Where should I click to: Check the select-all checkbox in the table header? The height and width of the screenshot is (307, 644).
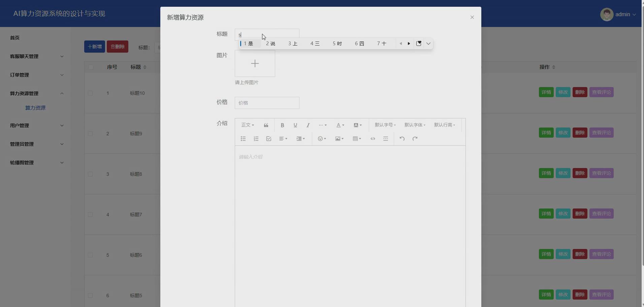click(91, 67)
